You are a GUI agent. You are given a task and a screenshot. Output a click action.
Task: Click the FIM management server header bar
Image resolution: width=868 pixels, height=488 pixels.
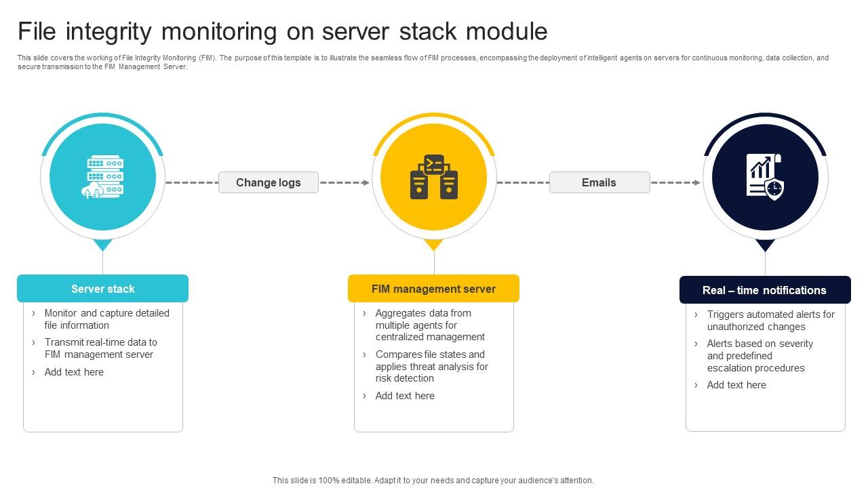click(433, 288)
